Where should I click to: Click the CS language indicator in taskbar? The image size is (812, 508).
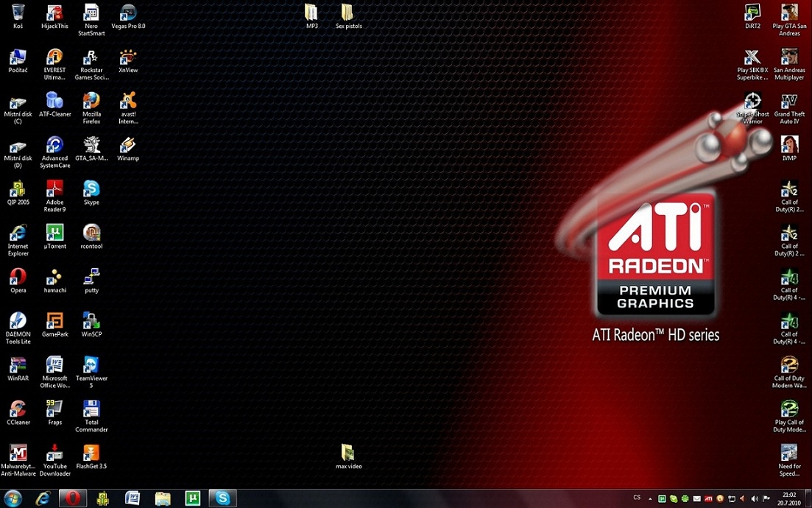[x=637, y=498]
